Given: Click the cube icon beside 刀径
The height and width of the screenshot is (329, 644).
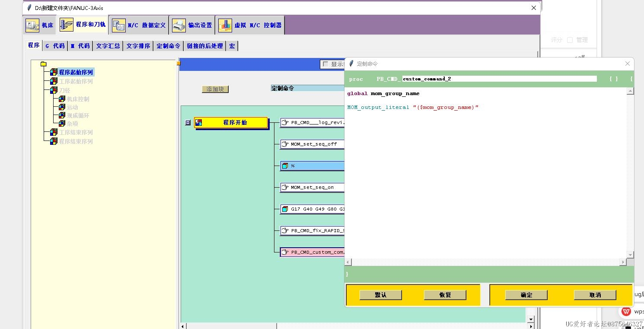Looking at the screenshot, I should (54, 90).
